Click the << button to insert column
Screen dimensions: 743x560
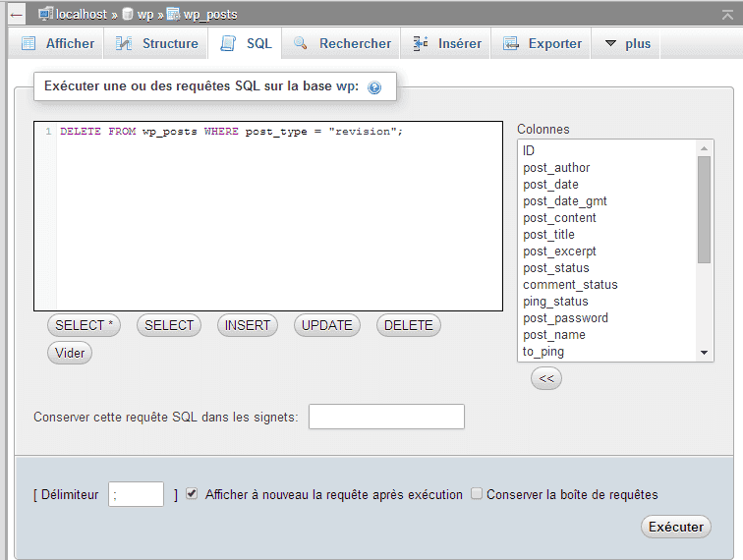click(546, 378)
